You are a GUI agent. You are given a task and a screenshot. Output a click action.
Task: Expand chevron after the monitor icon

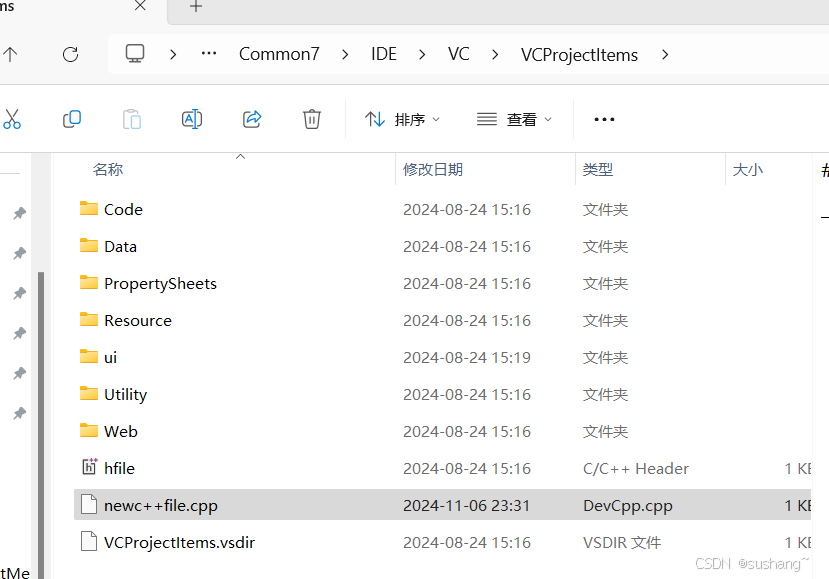coord(173,54)
